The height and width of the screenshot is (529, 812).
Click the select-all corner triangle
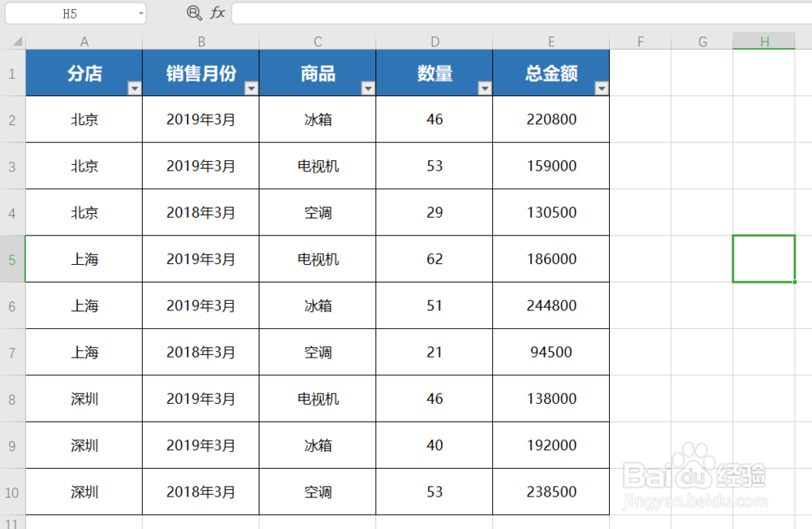point(17,41)
